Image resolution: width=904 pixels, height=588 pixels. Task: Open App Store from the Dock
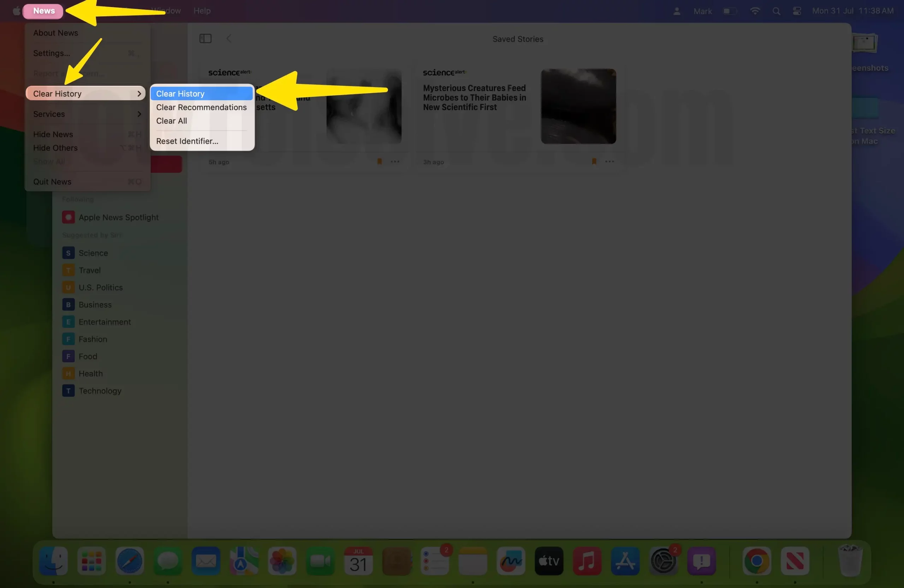click(x=625, y=561)
